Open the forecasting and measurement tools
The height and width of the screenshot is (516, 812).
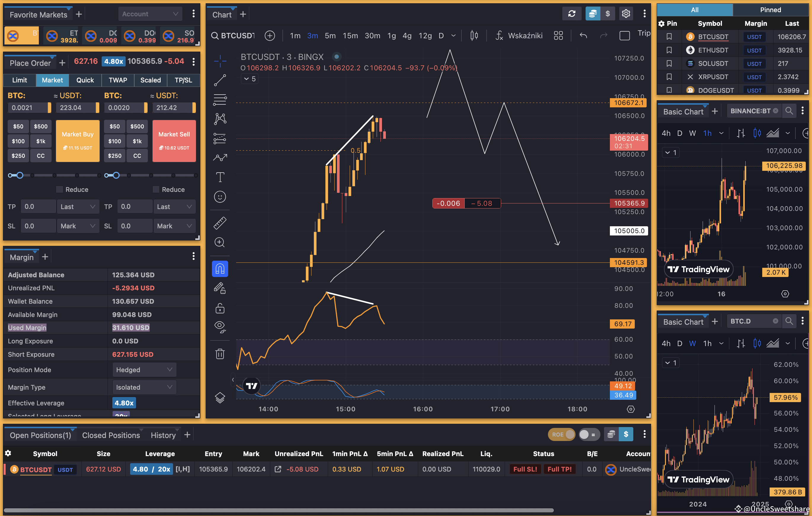[220, 138]
